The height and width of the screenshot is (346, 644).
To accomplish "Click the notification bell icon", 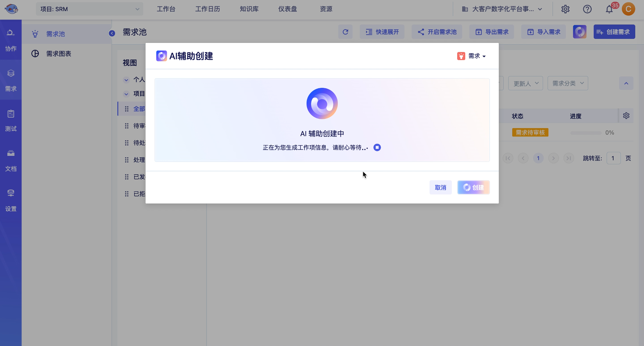I will [x=609, y=9].
